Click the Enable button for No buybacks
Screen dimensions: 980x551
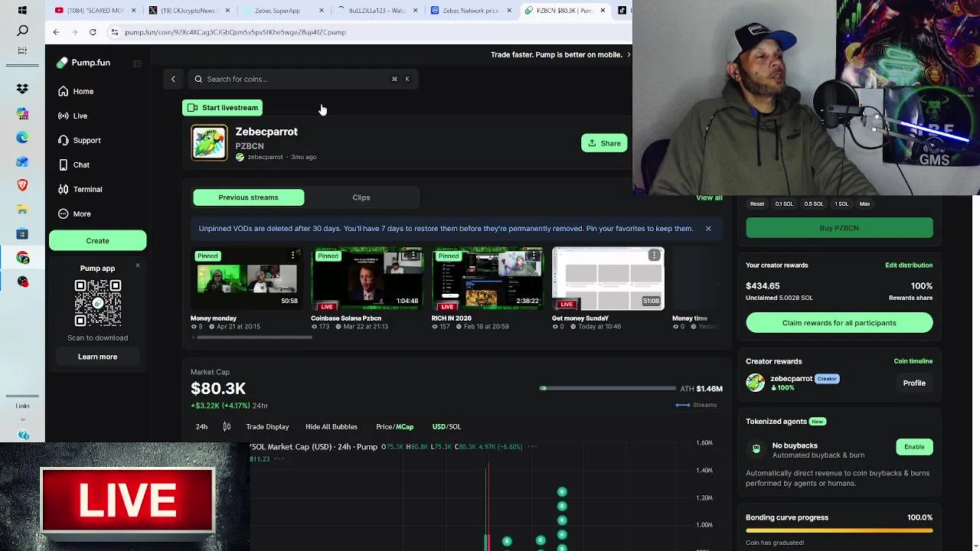tap(914, 447)
